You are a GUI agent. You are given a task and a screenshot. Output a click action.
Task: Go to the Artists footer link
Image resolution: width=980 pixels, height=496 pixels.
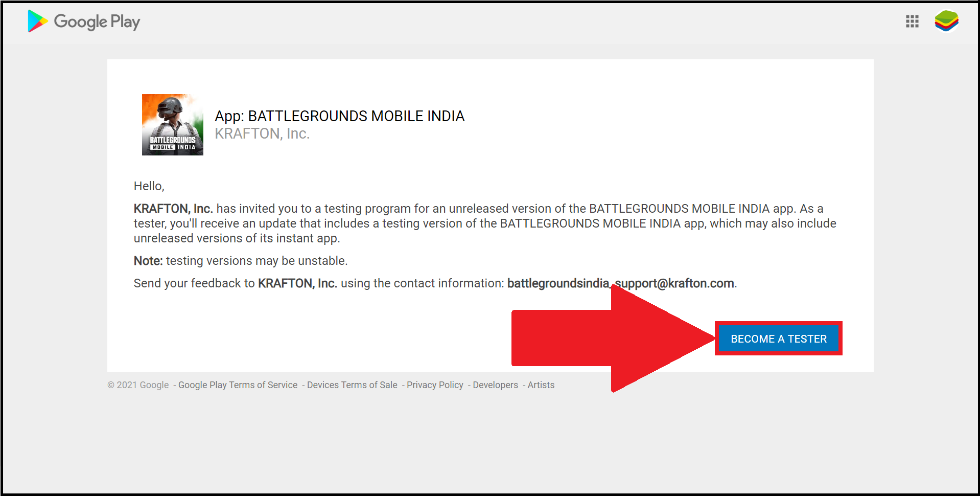coord(541,385)
